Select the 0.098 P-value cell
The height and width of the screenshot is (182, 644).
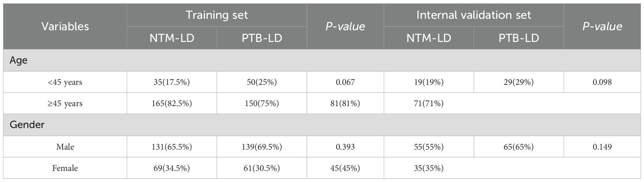602,83
